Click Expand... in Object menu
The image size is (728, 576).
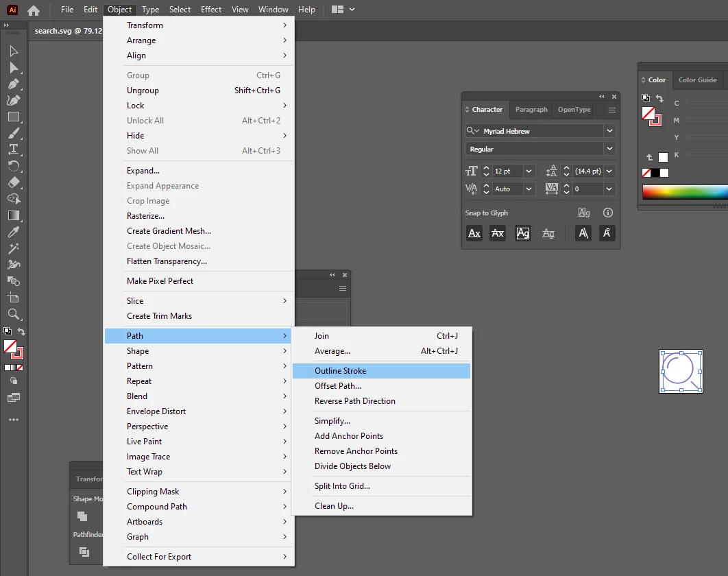click(199, 171)
